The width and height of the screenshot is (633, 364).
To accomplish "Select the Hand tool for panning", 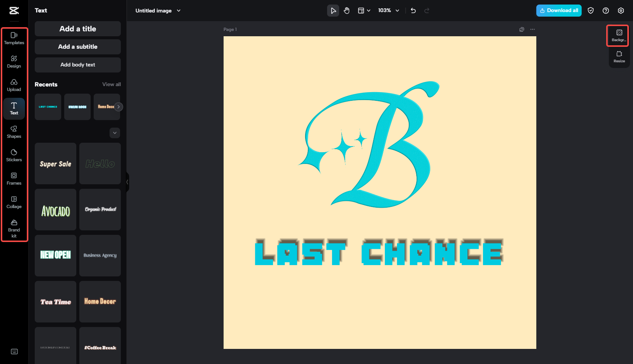I will [346, 11].
